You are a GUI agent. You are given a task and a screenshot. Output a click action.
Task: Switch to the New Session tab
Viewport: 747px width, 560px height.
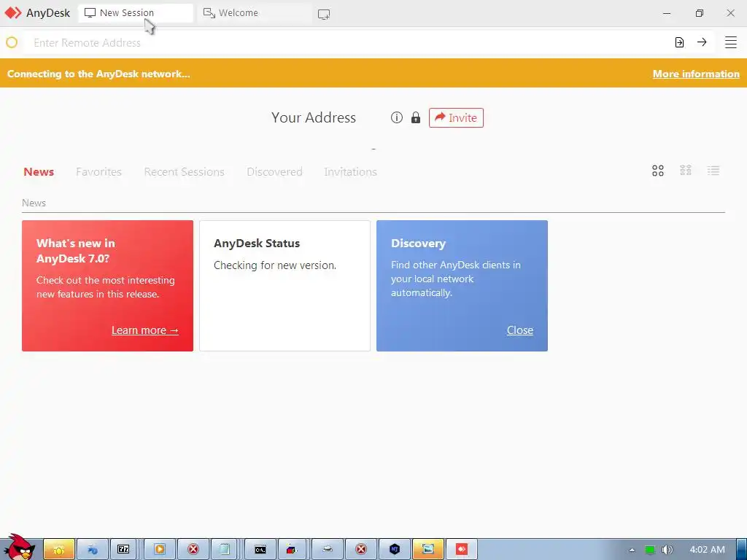(x=135, y=13)
